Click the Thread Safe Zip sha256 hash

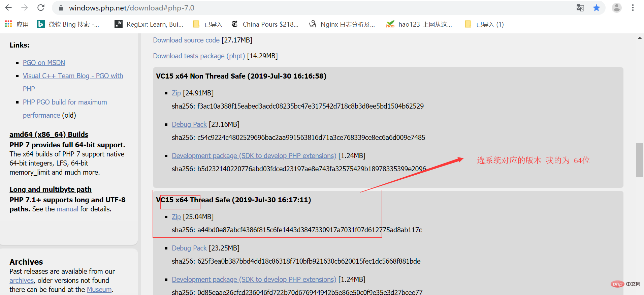click(310, 230)
